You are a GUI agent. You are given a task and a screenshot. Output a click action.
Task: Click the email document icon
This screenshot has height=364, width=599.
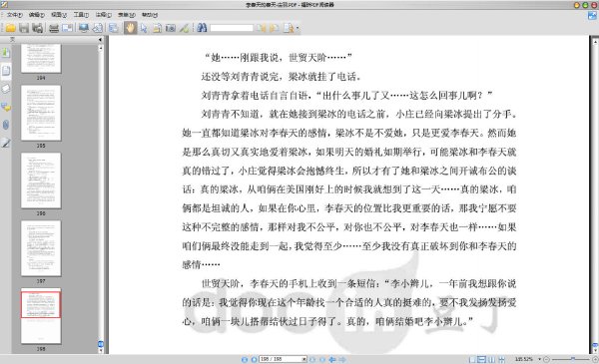tap(67, 28)
